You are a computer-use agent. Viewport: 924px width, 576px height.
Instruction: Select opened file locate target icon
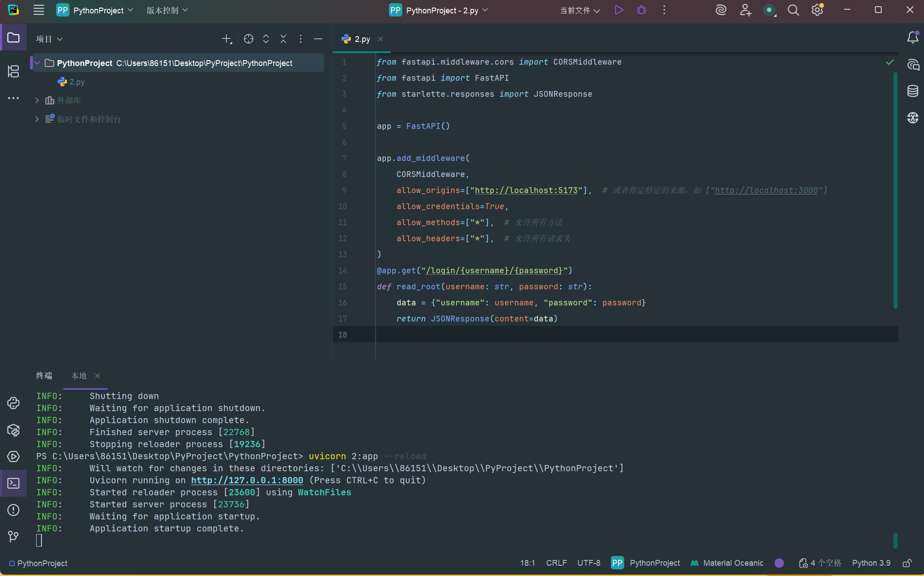click(x=249, y=39)
